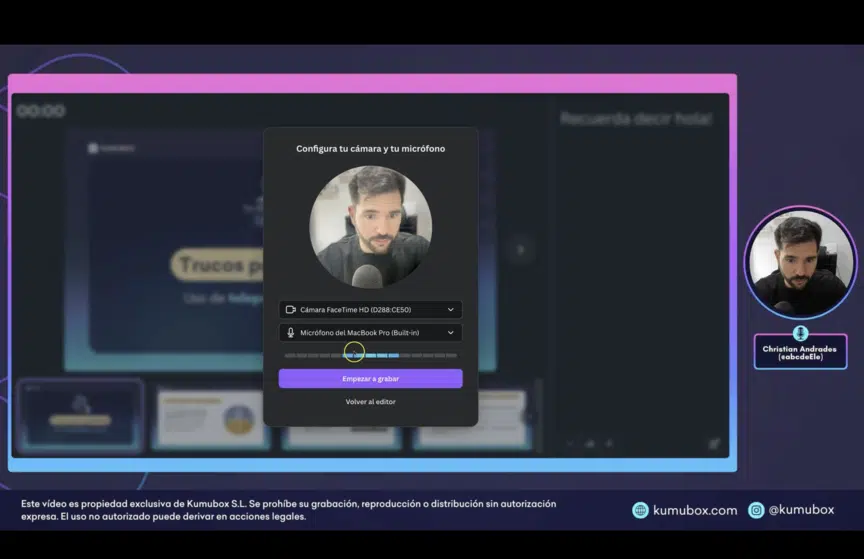Click the camera icon in camera selector

[290, 310]
